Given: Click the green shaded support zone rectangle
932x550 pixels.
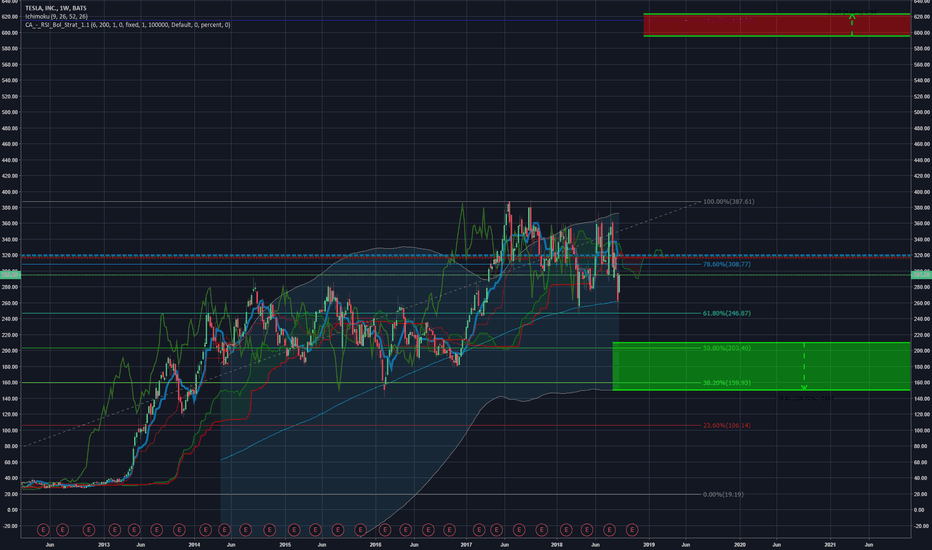Looking at the screenshot, I should [x=761, y=366].
